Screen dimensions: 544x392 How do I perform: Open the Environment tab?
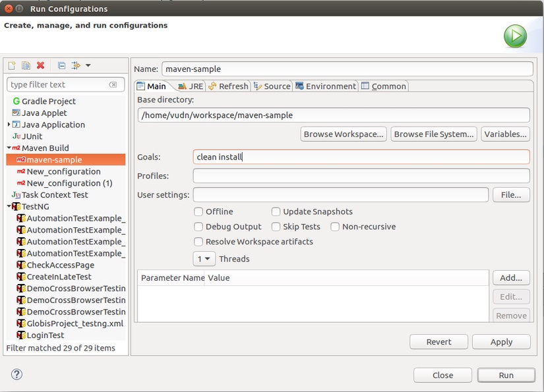(x=326, y=86)
